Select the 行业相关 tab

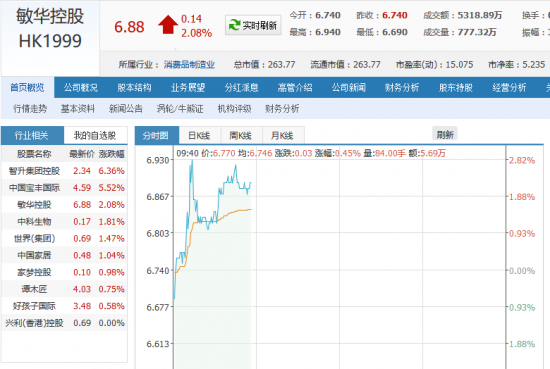click(32, 135)
